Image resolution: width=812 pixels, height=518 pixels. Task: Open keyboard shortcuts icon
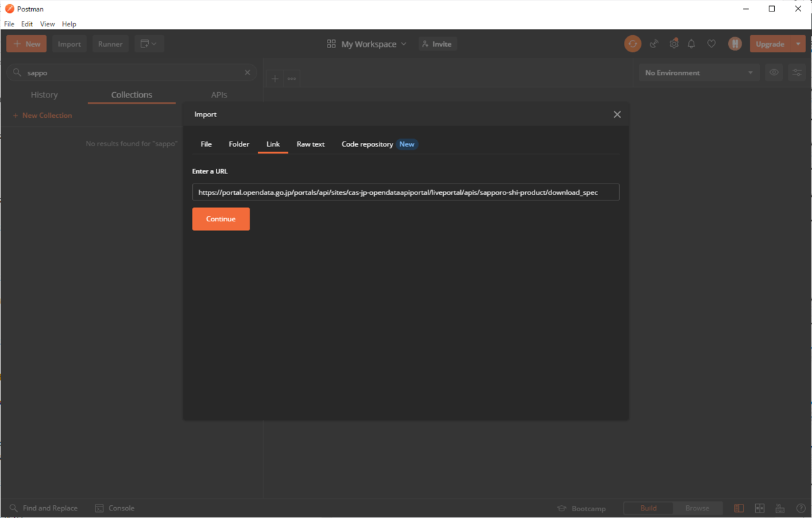780,508
